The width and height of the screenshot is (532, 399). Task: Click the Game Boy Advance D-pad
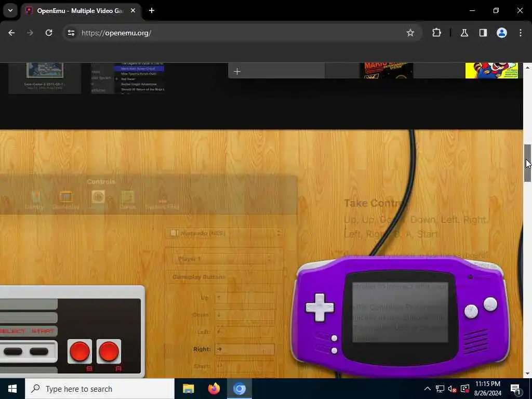tap(320, 308)
